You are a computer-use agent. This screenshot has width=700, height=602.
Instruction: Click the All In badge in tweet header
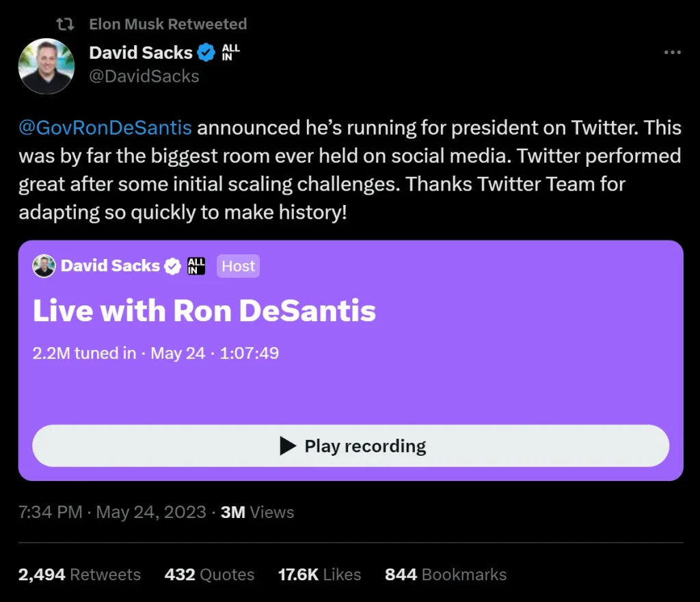pyautogui.click(x=230, y=53)
